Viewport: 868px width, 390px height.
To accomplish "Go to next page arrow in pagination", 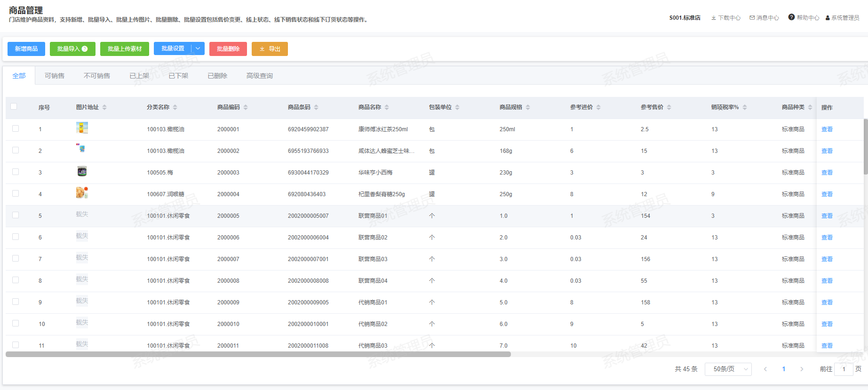I will pos(802,369).
